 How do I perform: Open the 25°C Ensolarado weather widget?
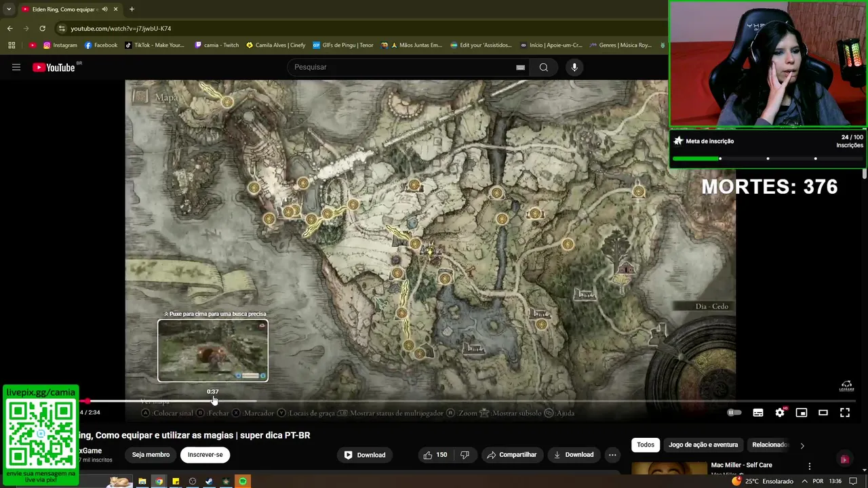[762, 481]
